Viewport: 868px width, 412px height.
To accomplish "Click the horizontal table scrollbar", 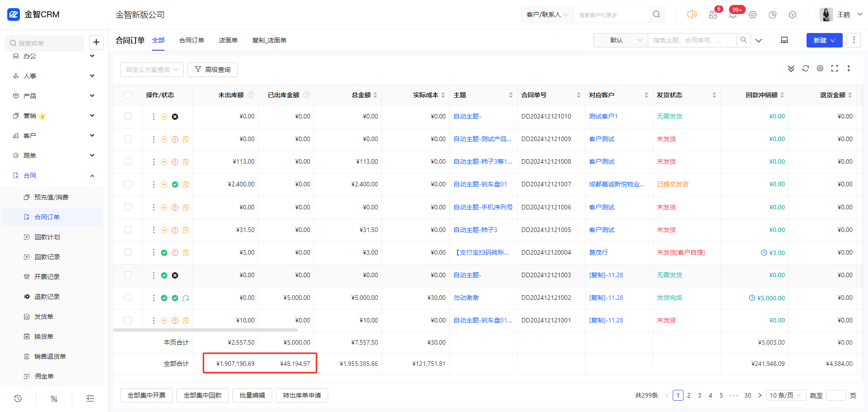I will 206,330.
